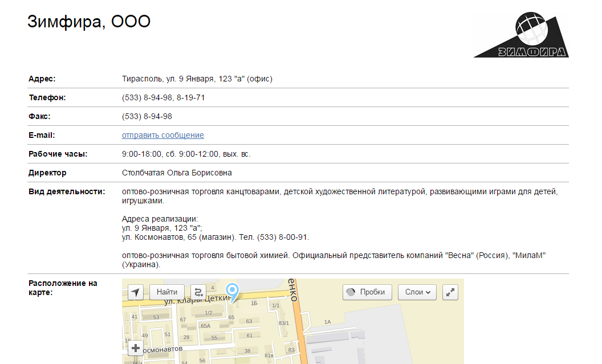Zoom in using the map plus button
The width and height of the screenshot is (602, 364).
pyautogui.click(x=136, y=348)
